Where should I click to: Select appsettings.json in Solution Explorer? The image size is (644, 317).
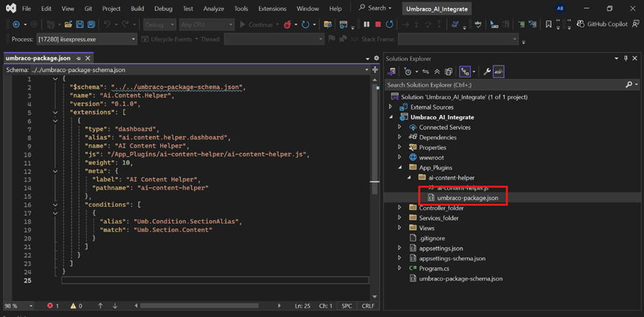point(441,248)
